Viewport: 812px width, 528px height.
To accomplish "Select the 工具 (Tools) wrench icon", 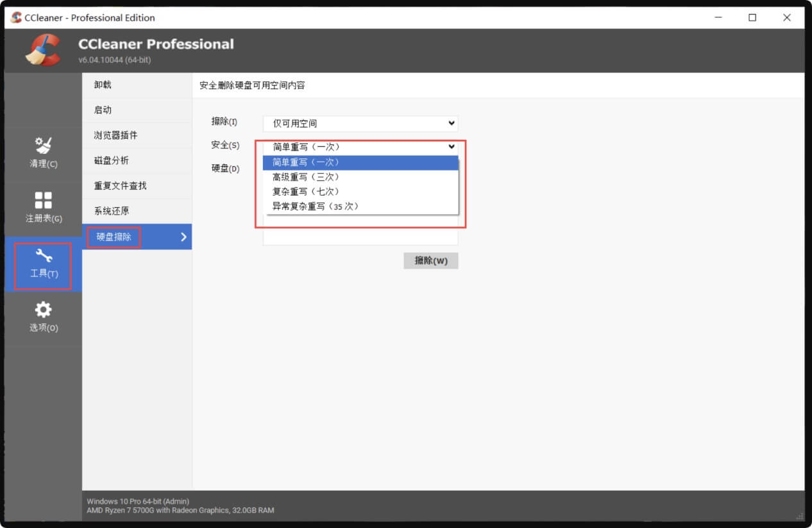I will pyautogui.click(x=43, y=264).
